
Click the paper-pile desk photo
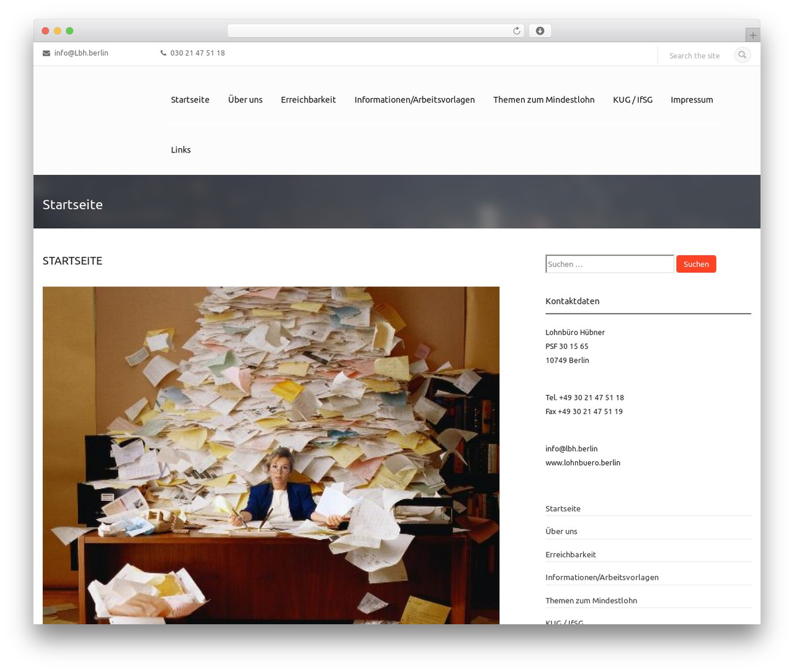[x=271, y=455]
